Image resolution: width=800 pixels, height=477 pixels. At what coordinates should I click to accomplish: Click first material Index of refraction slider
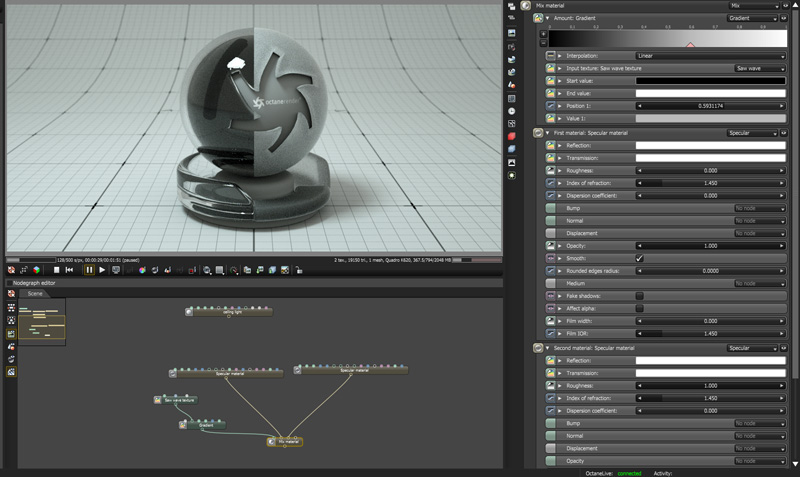pyautogui.click(x=710, y=183)
